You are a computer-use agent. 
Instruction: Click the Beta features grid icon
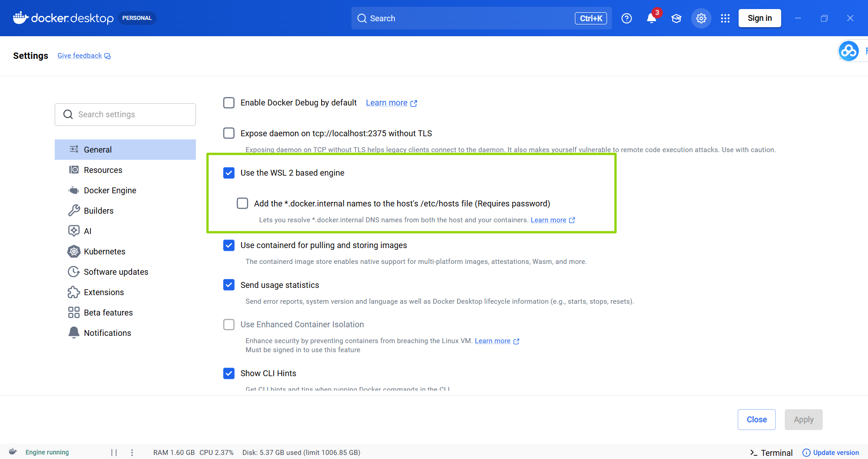click(74, 312)
